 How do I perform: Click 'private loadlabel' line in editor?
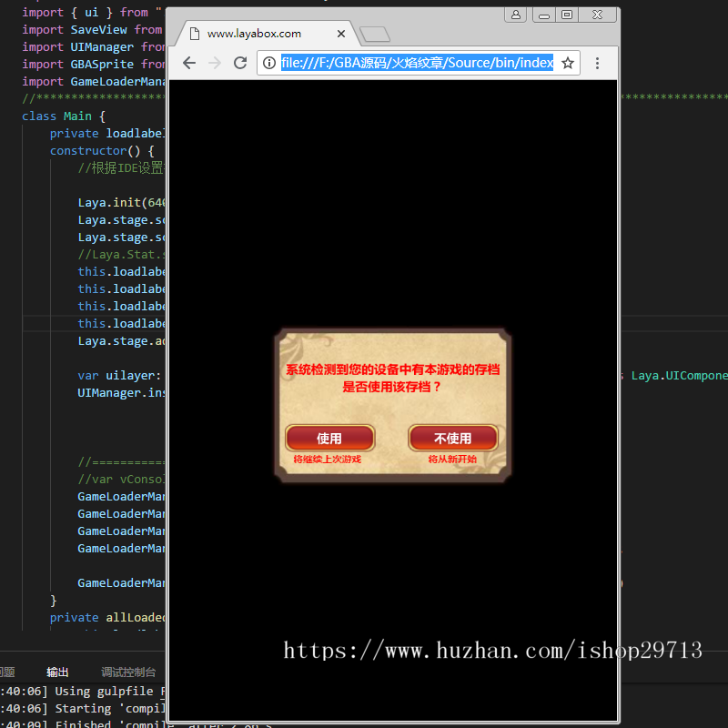pos(107,133)
